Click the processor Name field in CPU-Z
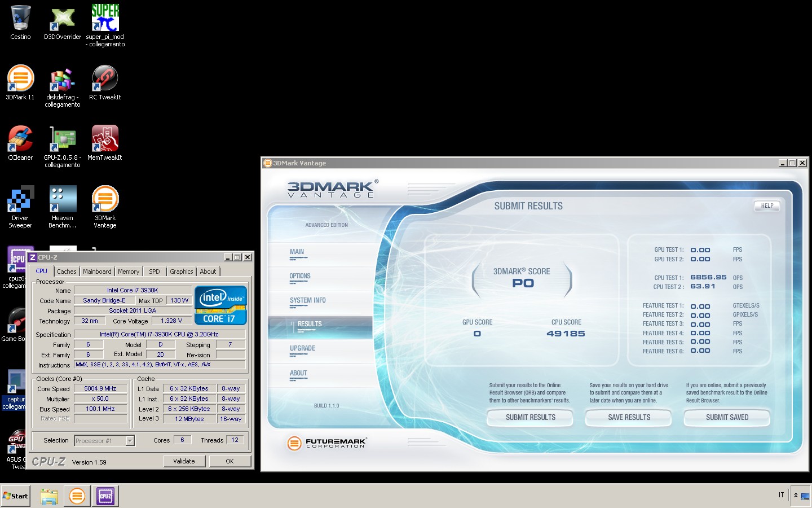The height and width of the screenshot is (508, 812). (133, 290)
